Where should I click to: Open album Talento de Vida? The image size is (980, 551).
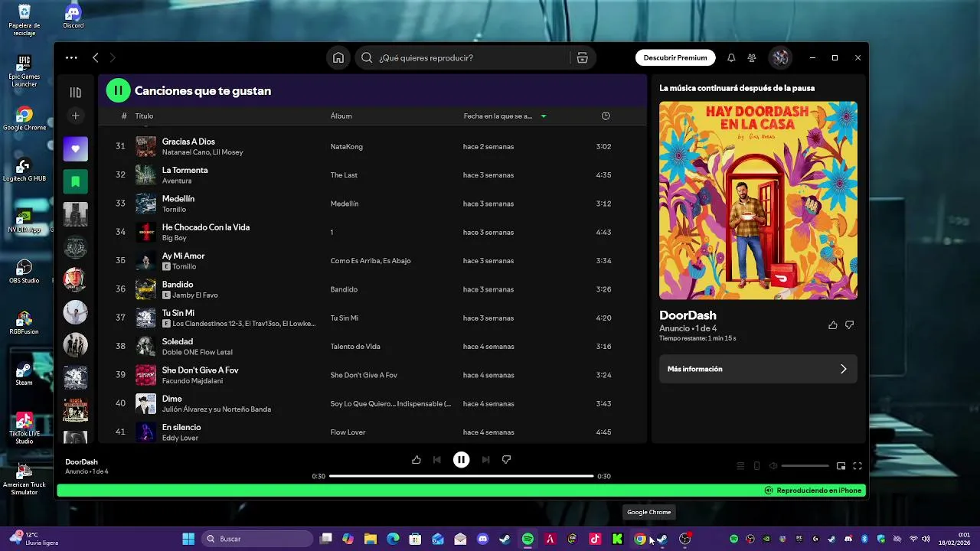point(355,347)
